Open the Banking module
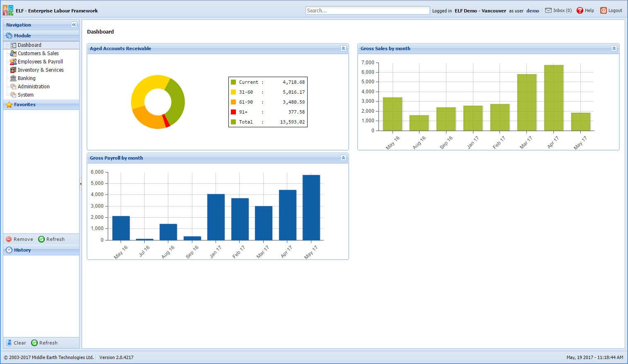Viewport: 628px width, 364px height. (x=27, y=78)
